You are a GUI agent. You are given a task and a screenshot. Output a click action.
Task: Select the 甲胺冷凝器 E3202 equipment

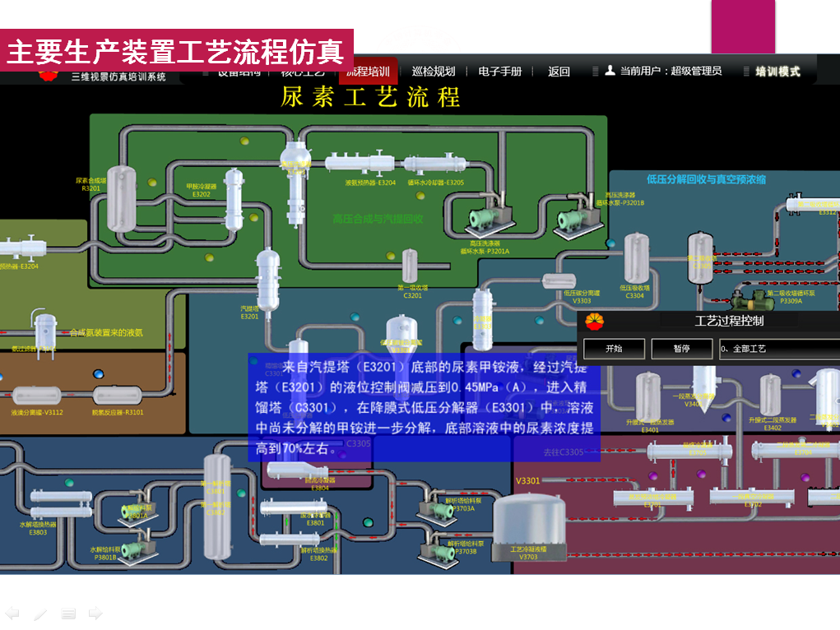(234, 199)
